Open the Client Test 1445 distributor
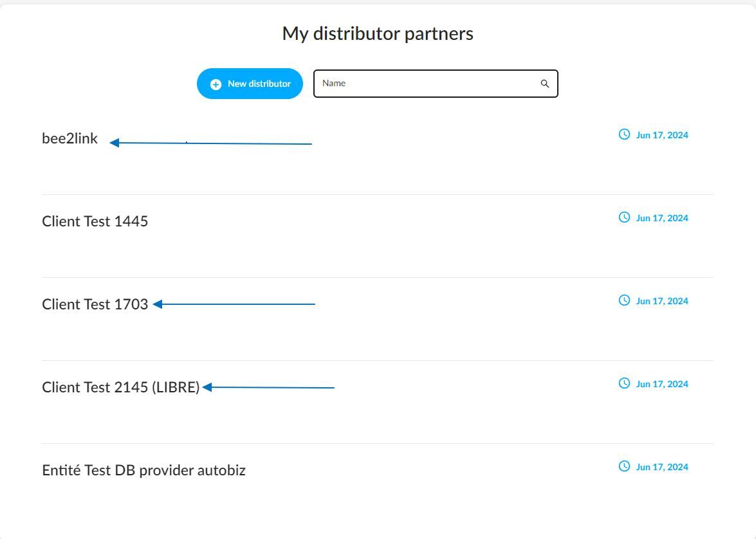The width and height of the screenshot is (756, 539). pyautogui.click(x=95, y=221)
